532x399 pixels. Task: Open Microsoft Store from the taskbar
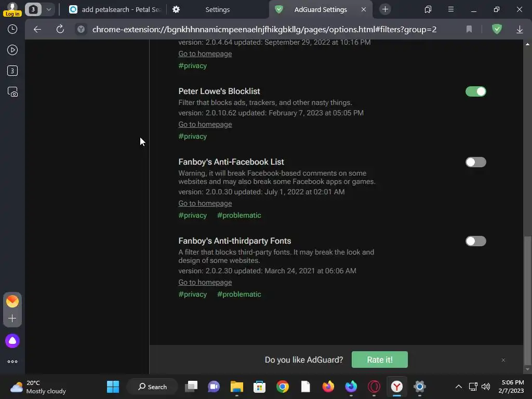(259, 387)
